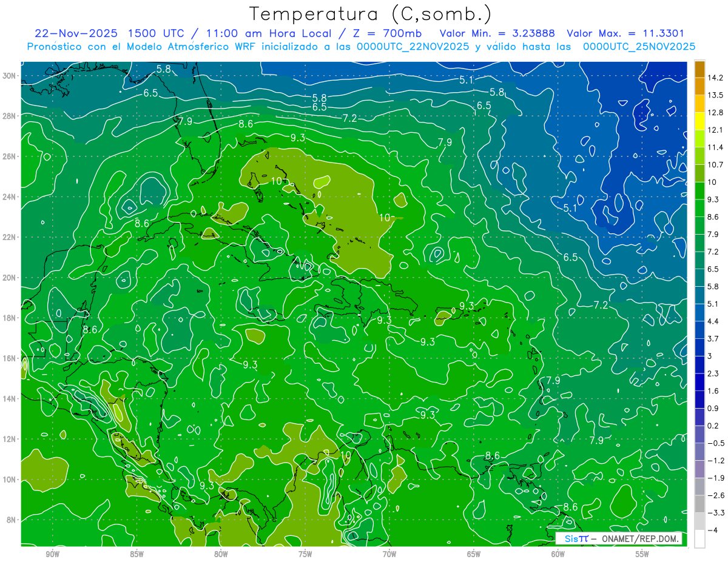
Task: Click the 13.5 value on the color scale
Action: 715,95
